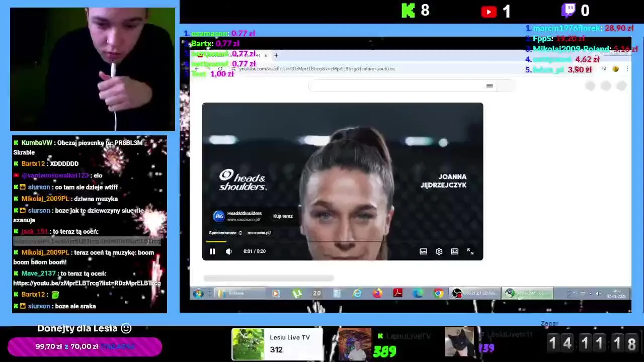Image resolution: width=644 pixels, height=362 pixels.
Task: Click the YouTube viewer count logo
Action: pyautogui.click(x=489, y=12)
